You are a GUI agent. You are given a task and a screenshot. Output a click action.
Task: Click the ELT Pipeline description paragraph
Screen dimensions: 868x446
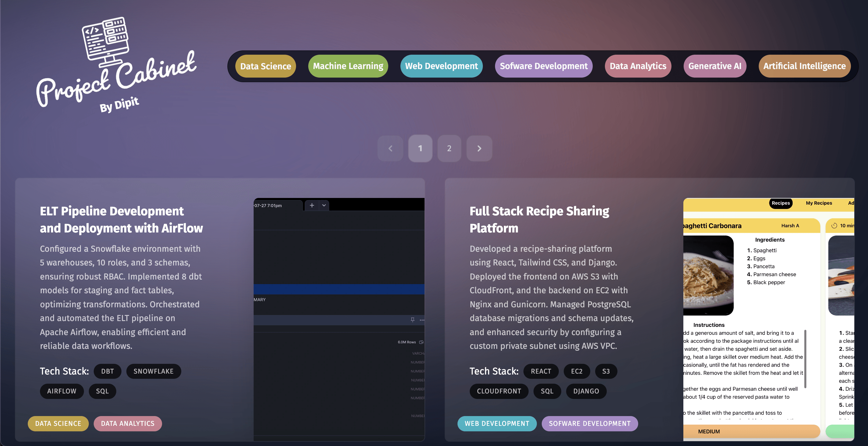[x=121, y=297]
